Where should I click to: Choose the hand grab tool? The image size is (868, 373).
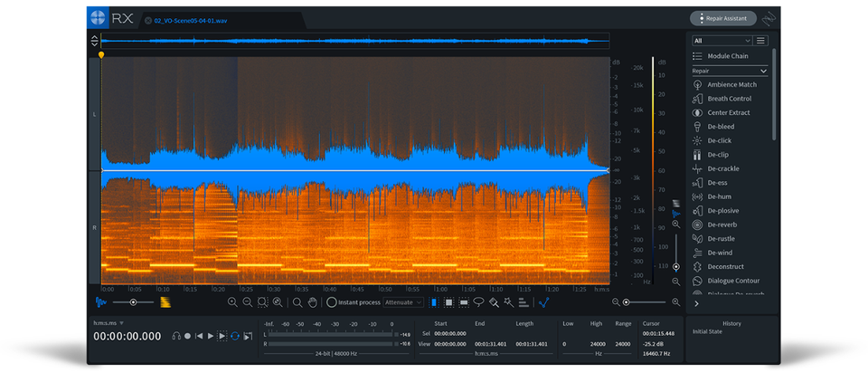pos(313,302)
